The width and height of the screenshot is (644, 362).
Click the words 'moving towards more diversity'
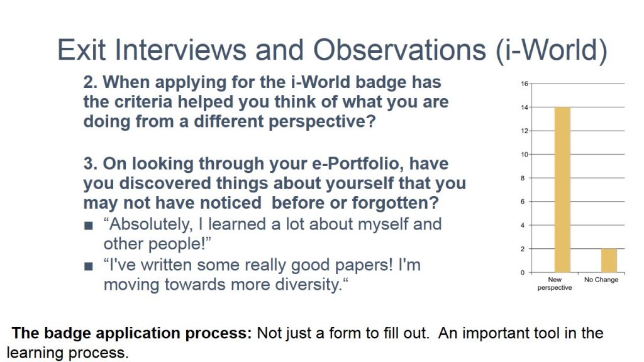tap(222, 285)
